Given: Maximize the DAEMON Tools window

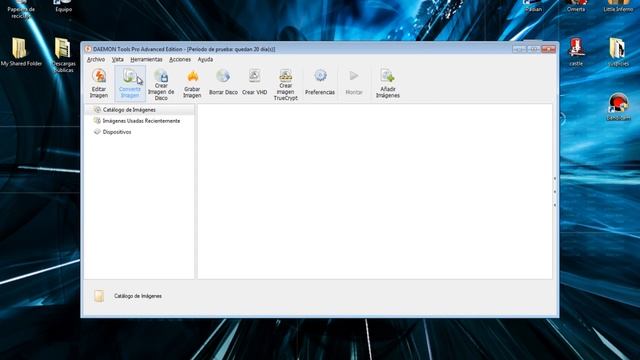Looking at the screenshot, I should pos(533,49).
